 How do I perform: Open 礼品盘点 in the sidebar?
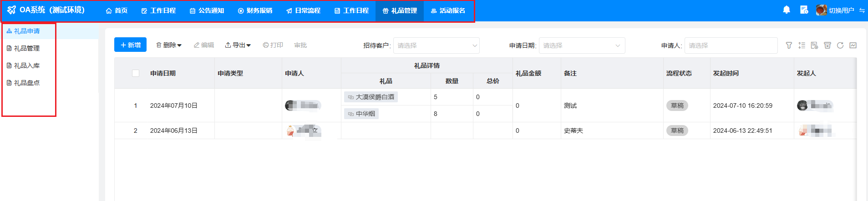click(x=27, y=83)
